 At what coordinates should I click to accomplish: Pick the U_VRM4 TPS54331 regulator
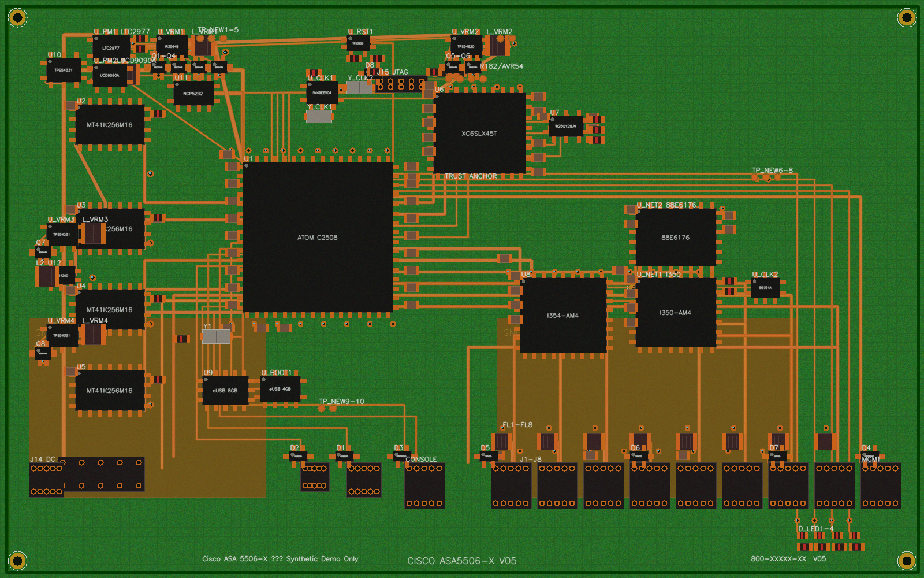(x=62, y=335)
